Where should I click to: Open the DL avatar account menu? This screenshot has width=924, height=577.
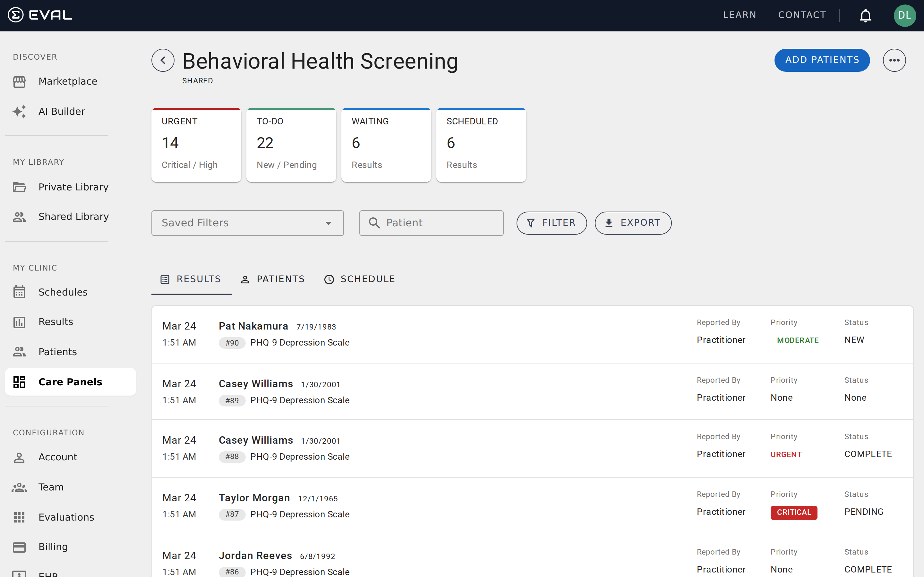tap(905, 15)
